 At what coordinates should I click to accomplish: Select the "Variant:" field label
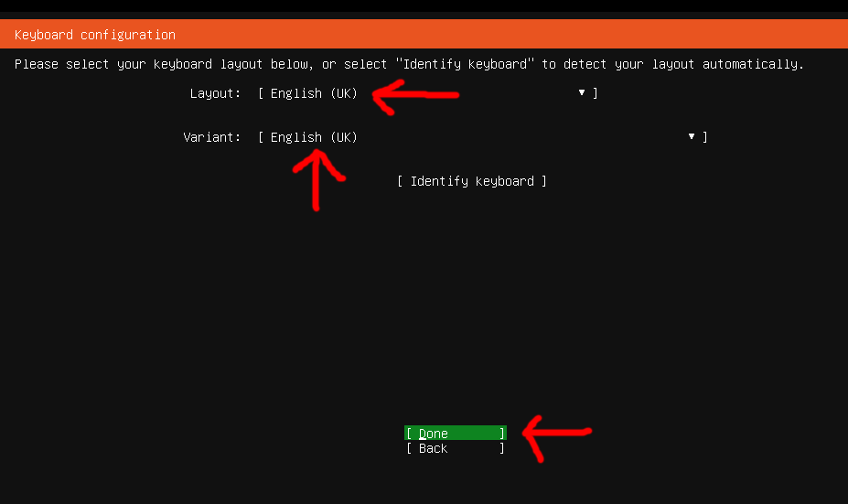click(x=211, y=137)
